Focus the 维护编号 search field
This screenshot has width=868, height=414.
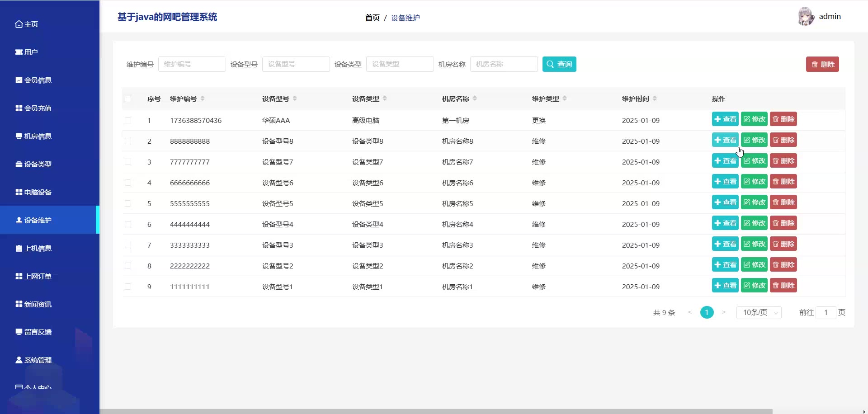[192, 64]
